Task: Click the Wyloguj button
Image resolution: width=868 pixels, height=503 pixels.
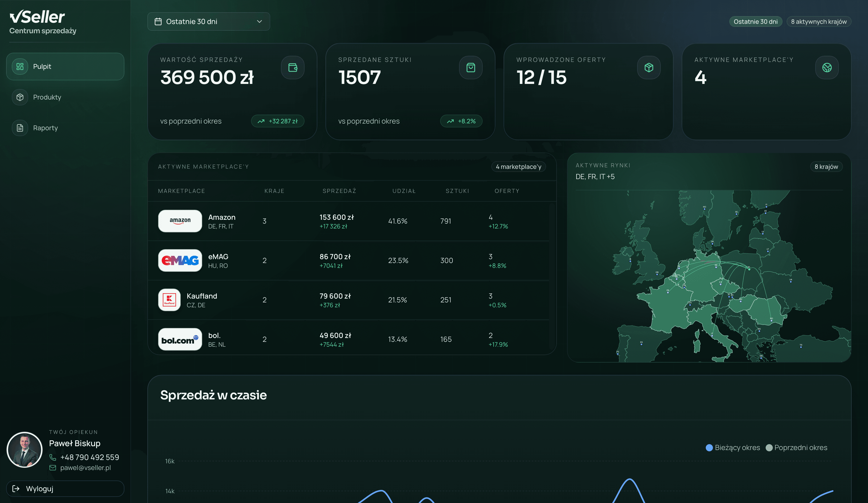Action: tap(65, 488)
